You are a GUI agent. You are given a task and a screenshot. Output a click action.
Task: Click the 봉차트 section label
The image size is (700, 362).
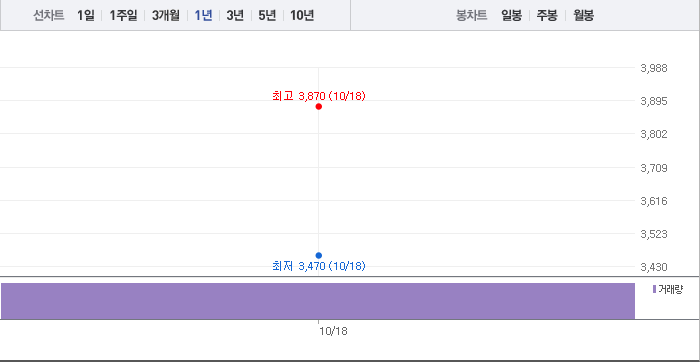coord(471,16)
